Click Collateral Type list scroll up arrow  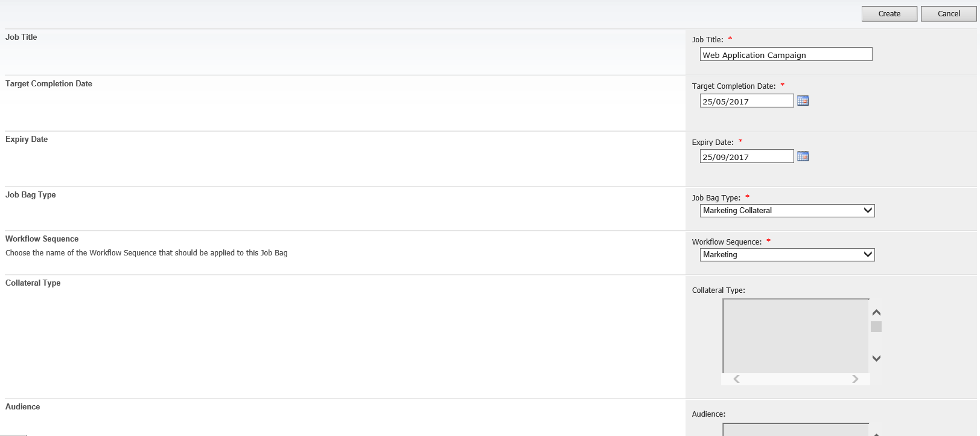point(877,313)
